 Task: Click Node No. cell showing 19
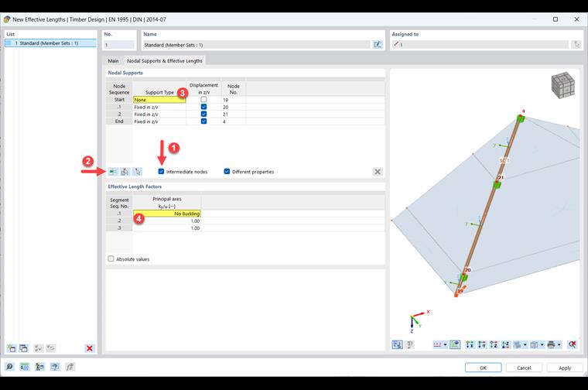coord(234,100)
